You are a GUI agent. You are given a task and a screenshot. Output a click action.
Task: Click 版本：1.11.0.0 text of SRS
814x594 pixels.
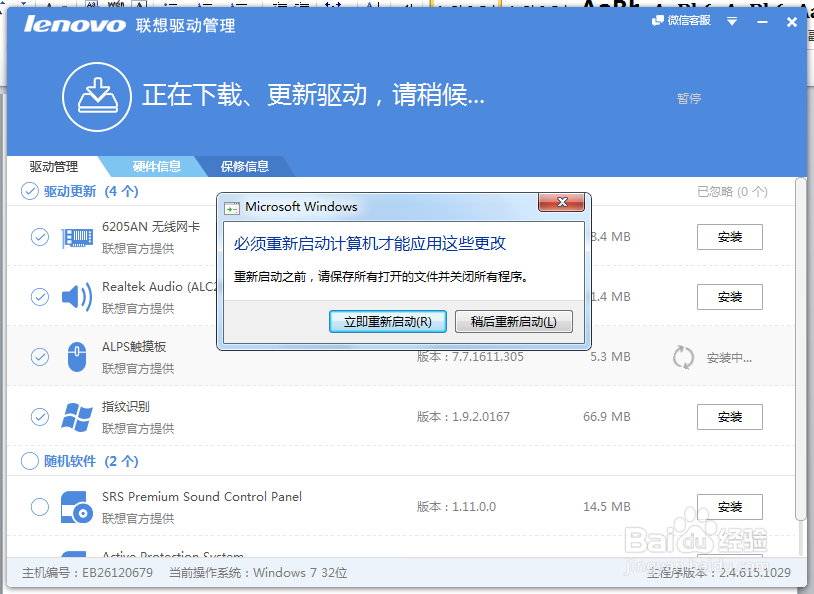point(456,507)
